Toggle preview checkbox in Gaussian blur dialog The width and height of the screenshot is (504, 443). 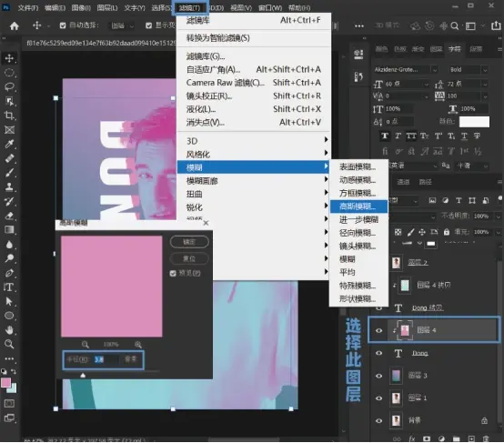coord(173,273)
